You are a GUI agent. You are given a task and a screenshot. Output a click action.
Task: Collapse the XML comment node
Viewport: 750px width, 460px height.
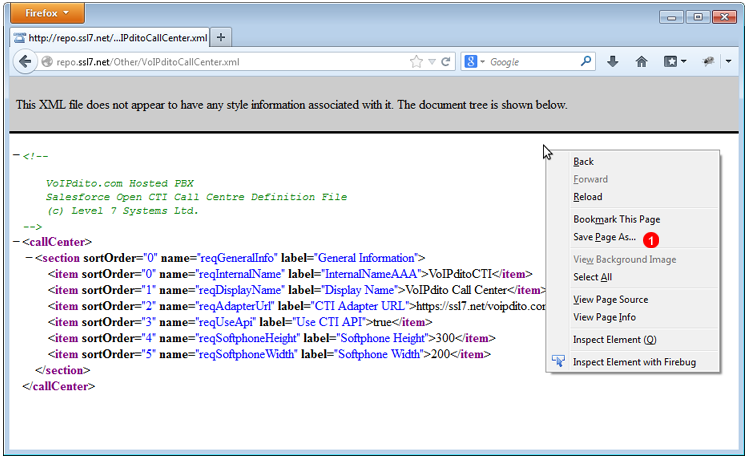click(x=16, y=155)
